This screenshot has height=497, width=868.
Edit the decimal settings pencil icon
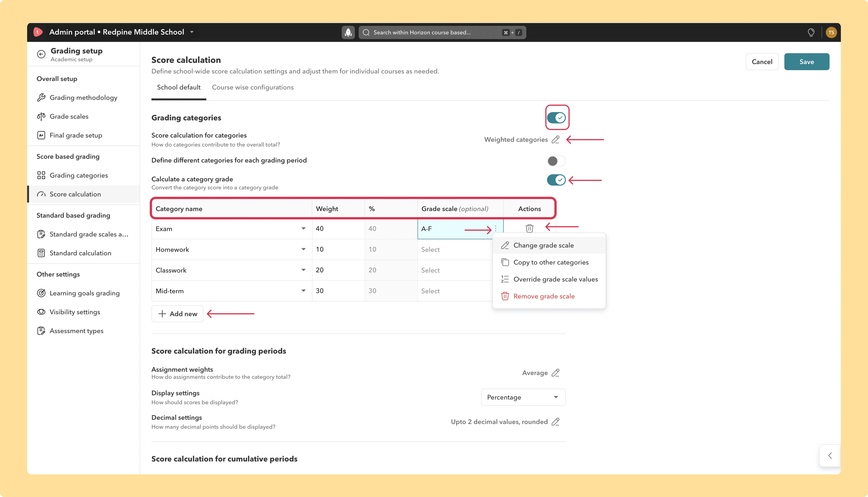(x=556, y=422)
